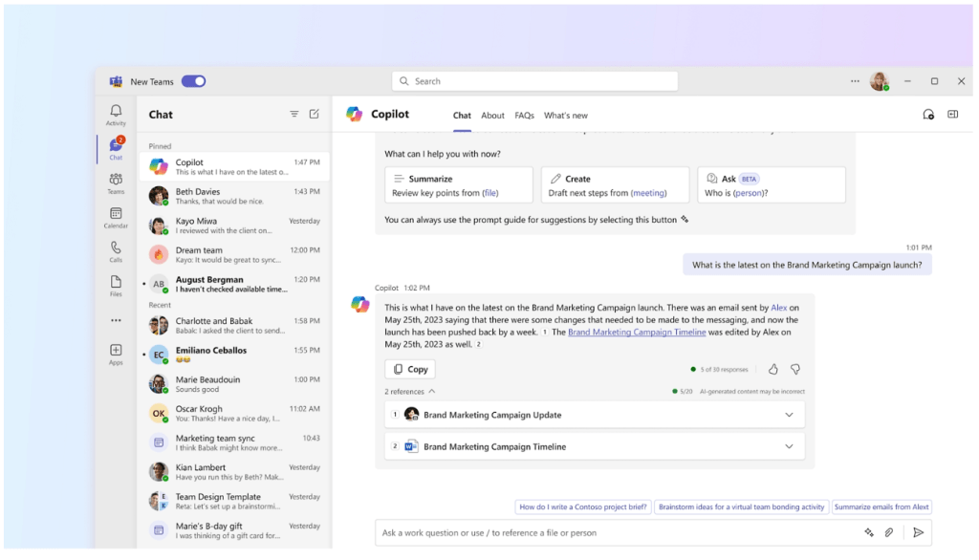Open the Calls section in sidebar
The width and height of the screenshot is (979, 560).
pyautogui.click(x=116, y=251)
